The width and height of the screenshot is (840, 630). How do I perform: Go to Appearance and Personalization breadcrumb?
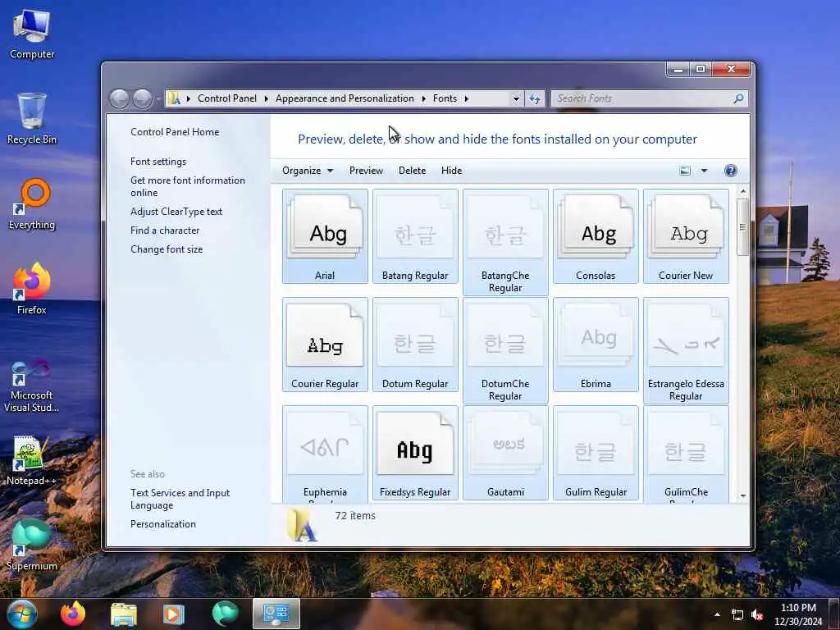[345, 98]
